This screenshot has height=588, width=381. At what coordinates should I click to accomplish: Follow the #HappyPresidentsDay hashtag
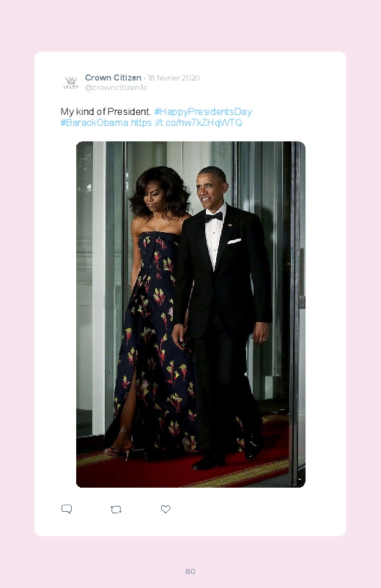[x=203, y=112]
